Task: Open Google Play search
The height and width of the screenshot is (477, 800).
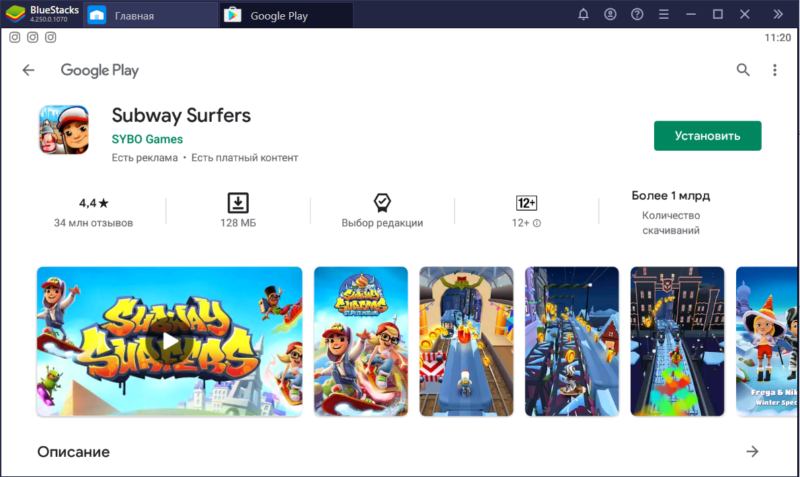Action: (743, 70)
